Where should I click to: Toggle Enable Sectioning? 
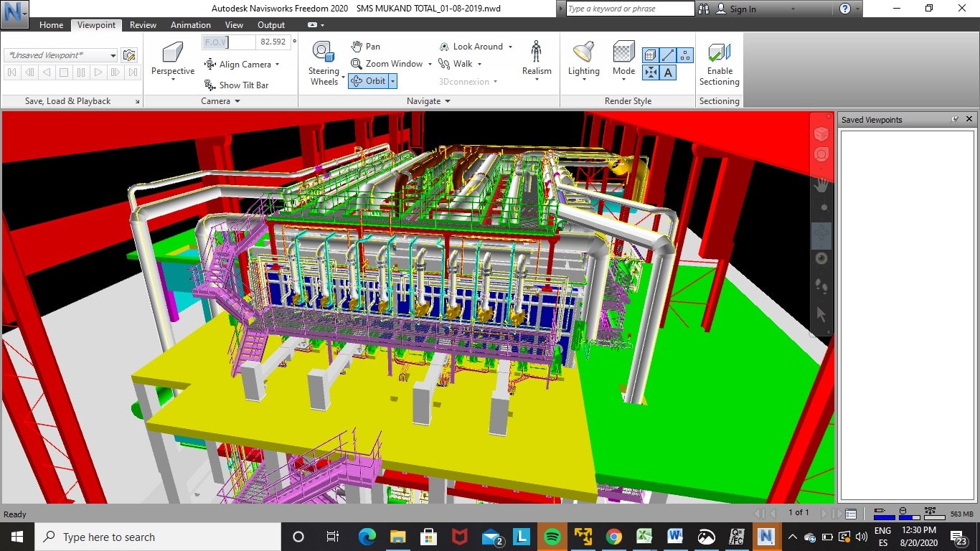tap(720, 63)
